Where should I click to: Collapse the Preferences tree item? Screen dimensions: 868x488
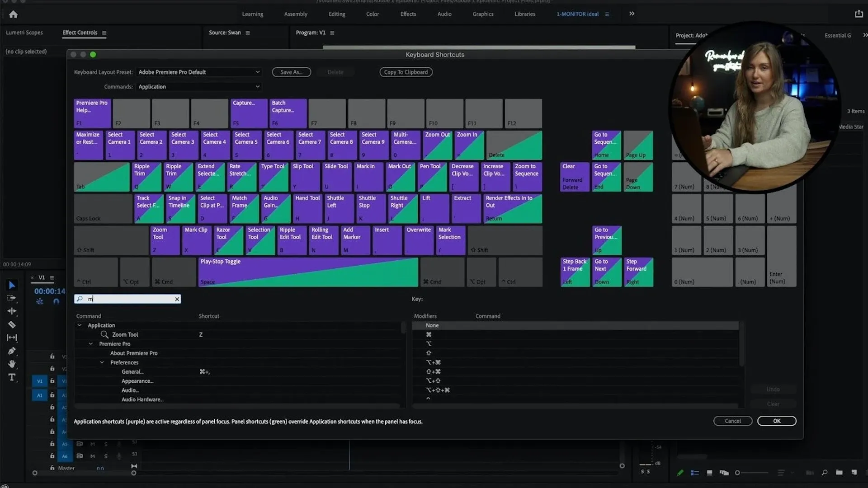click(x=102, y=362)
